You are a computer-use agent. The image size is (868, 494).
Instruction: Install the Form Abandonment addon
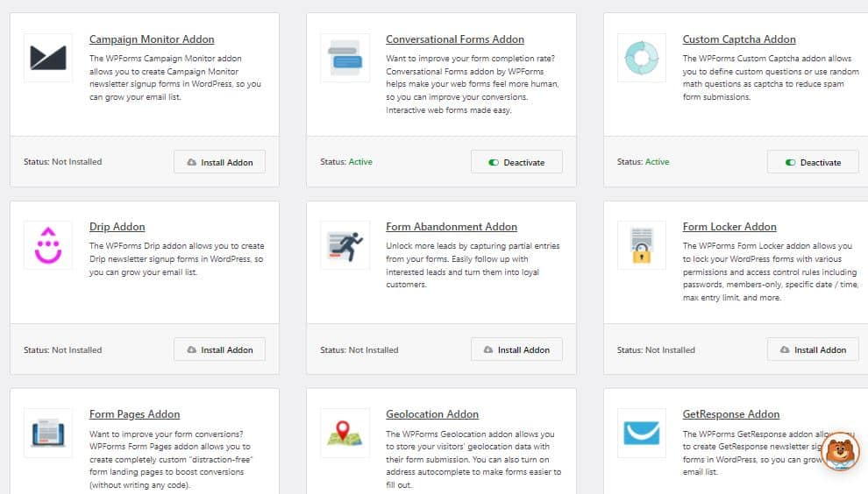[x=516, y=349]
